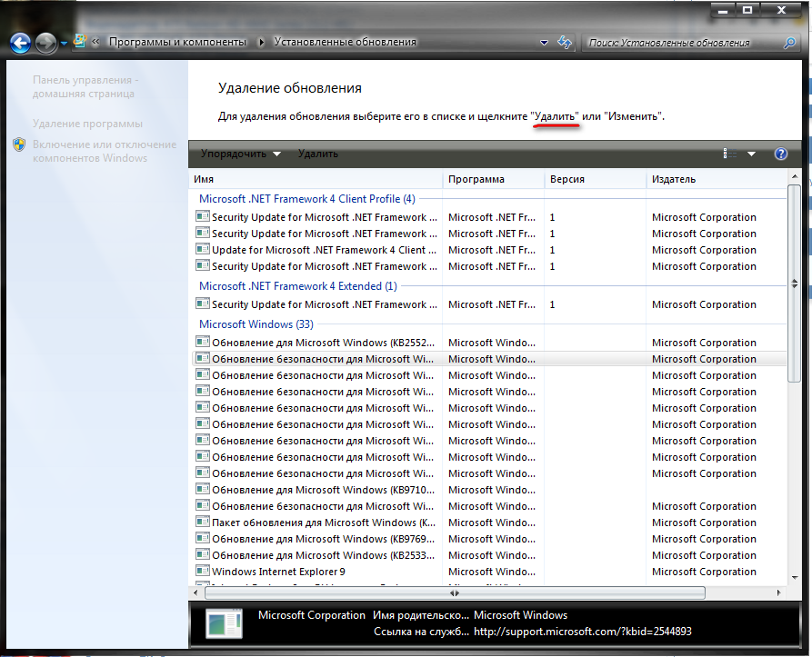Screen dimensions: 812x657
Task: Go to 'Программы и компоненты' breadcrumb
Action: tap(177, 42)
